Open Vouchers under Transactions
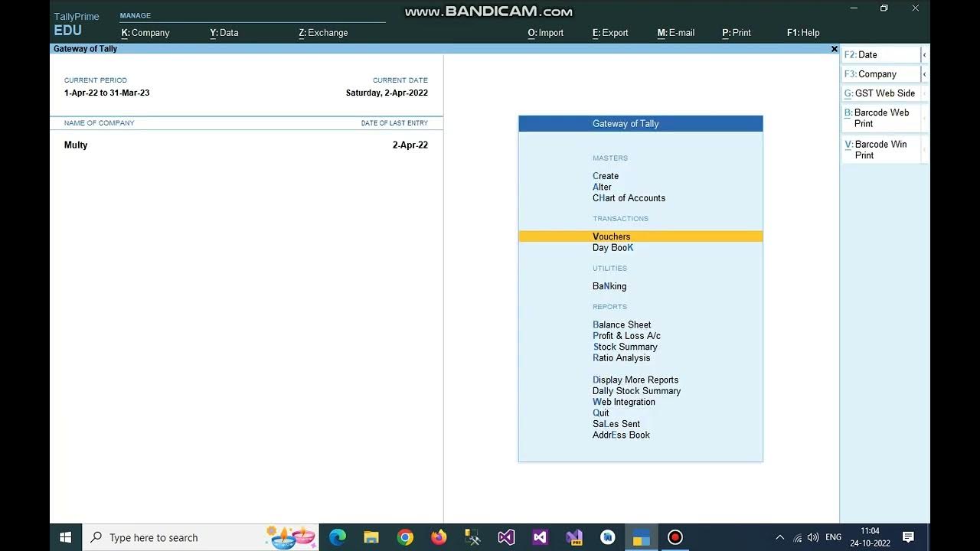Image resolution: width=980 pixels, height=551 pixels. [x=641, y=236]
